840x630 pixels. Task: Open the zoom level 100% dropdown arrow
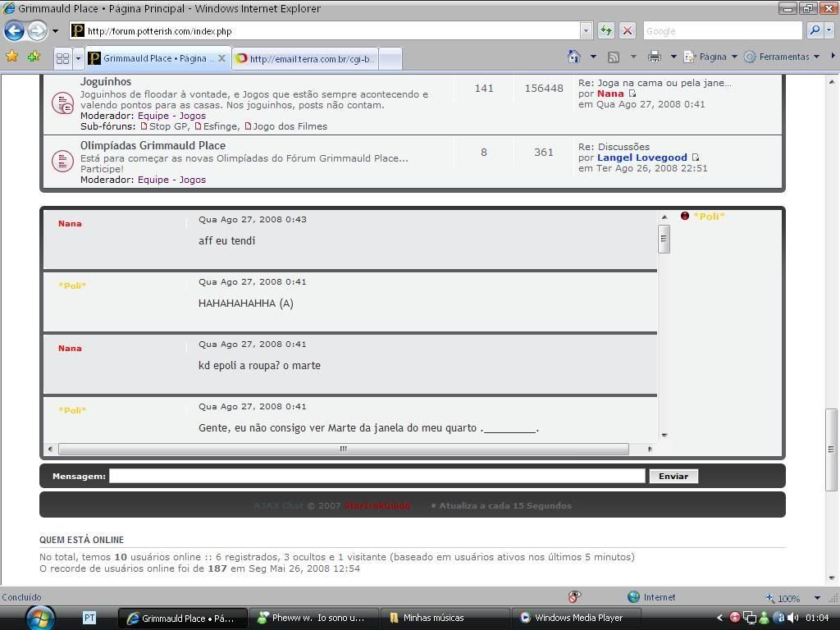click(x=817, y=598)
